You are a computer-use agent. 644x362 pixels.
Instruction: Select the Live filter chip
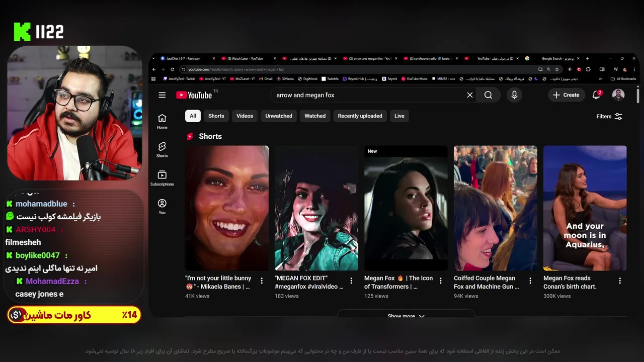tap(399, 116)
